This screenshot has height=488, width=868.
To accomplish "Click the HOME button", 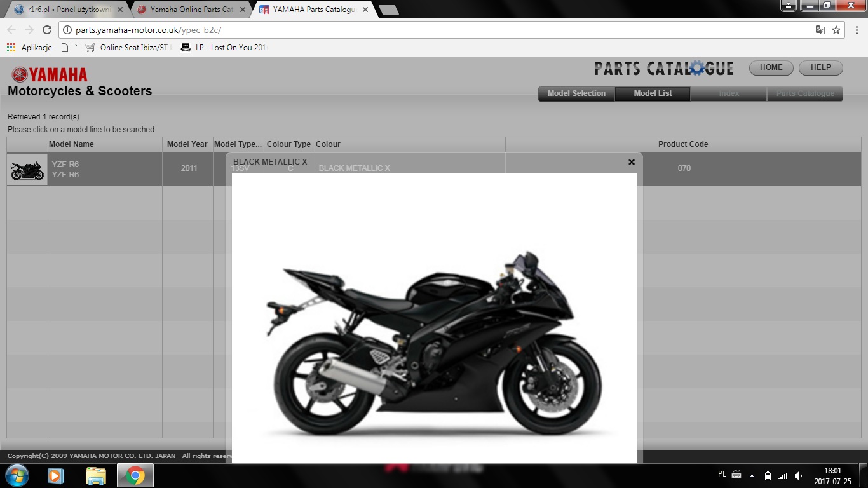I will [771, 68].
